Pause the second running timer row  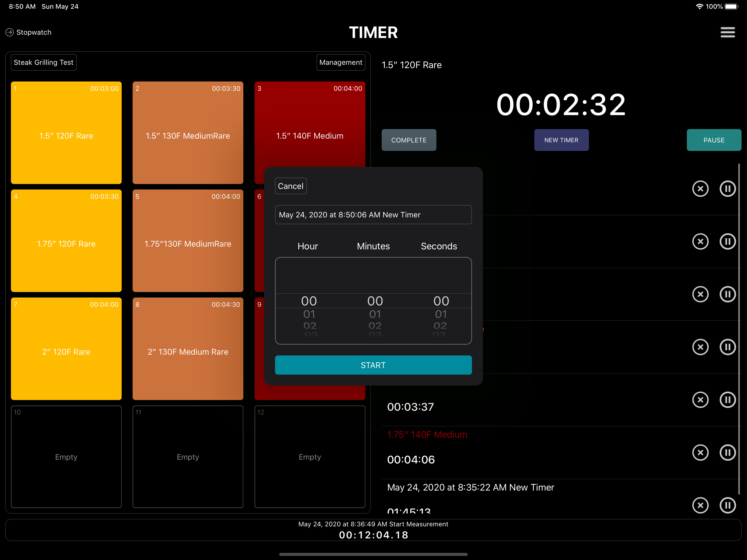pyautogui.click(x=727, y=241)
